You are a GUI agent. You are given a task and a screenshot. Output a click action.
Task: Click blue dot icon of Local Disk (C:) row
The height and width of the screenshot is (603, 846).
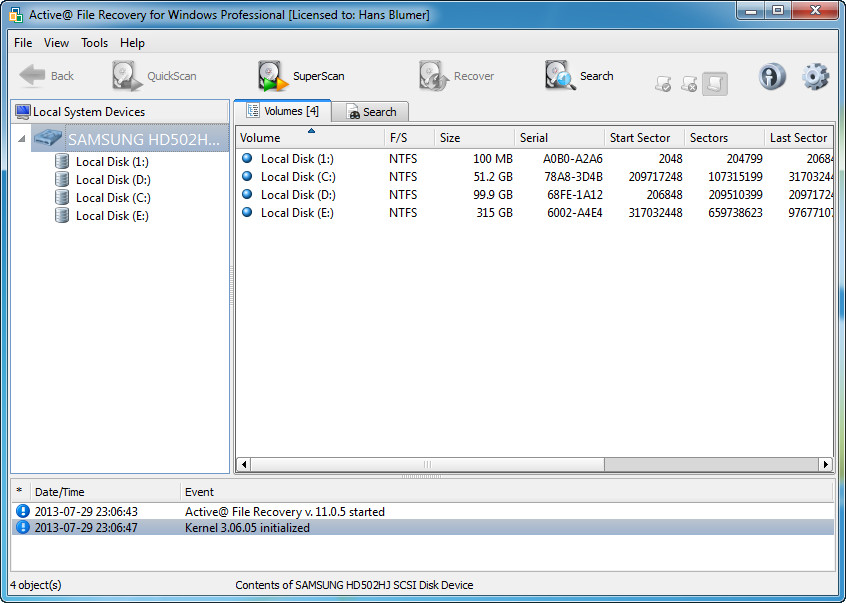pyautogui.click(x=247, y=176)
